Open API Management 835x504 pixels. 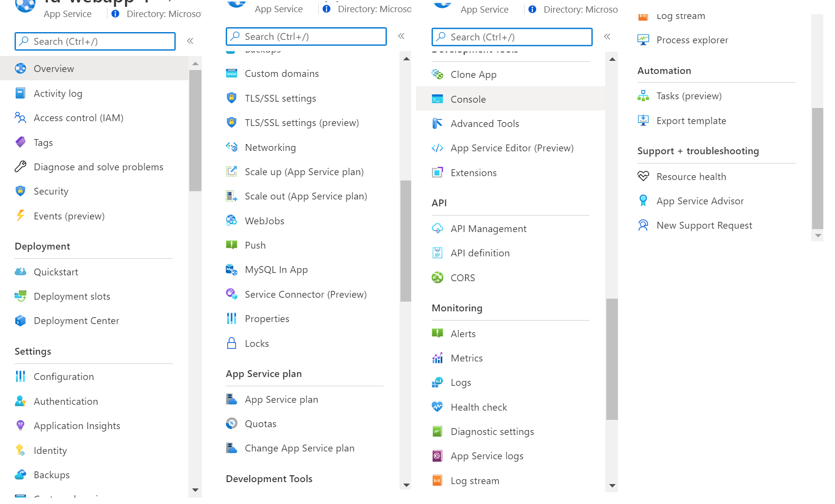tap(489, 229)
